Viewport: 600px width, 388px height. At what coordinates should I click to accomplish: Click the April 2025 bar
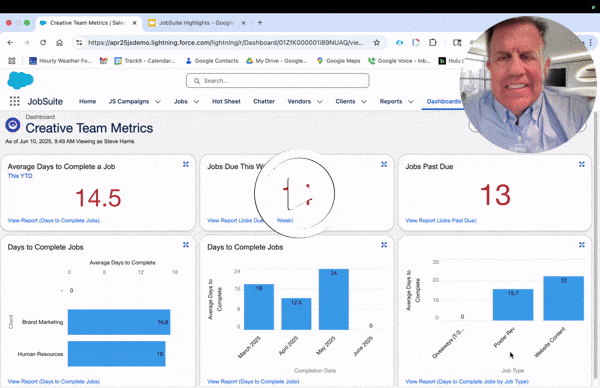click(296, 314)
